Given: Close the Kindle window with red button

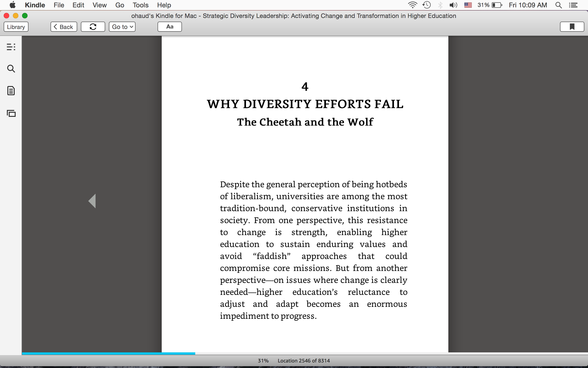Looking at the screenshot, I should click(x=7, y=16).
